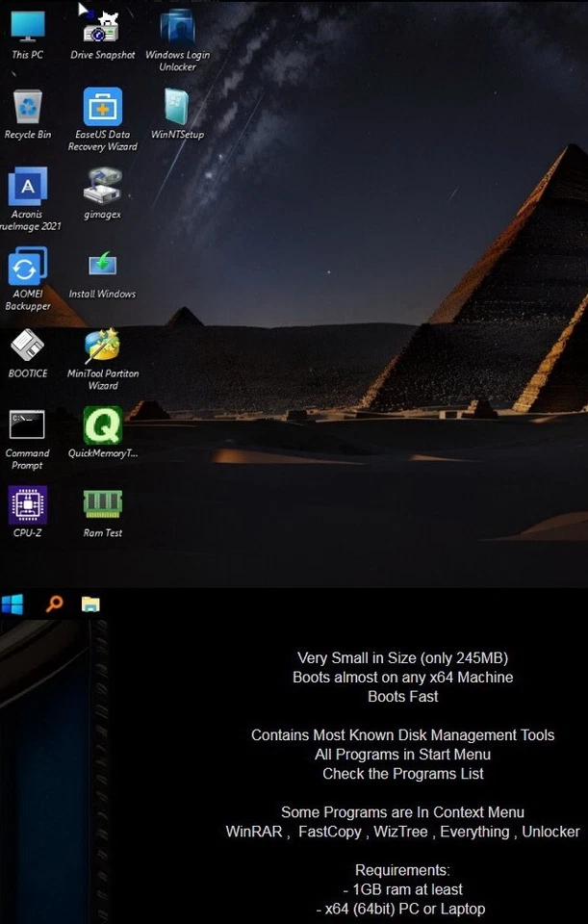Click the taskbar search magnifier icon
Image resolution: width=588 pixels, height=924 pixels.
(54, 604)
